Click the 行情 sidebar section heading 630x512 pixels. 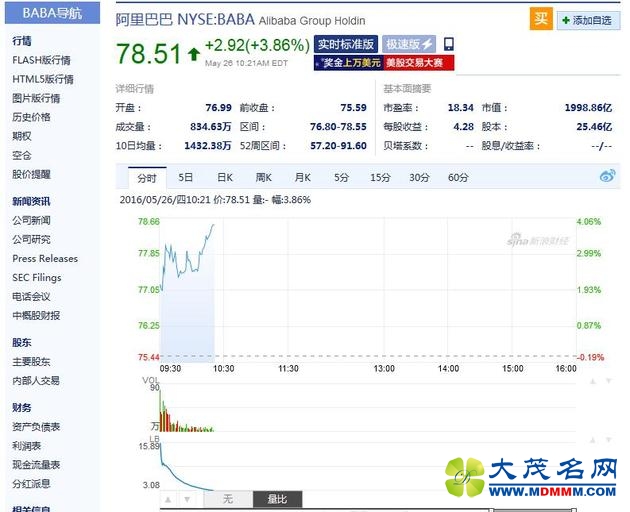coord(22,41)
